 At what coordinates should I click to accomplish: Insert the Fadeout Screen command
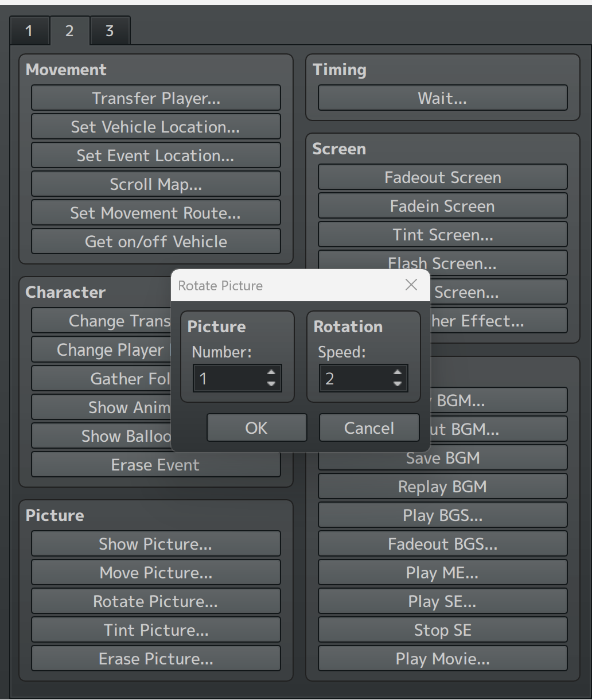pyautogui.click(x=443, y=177)
